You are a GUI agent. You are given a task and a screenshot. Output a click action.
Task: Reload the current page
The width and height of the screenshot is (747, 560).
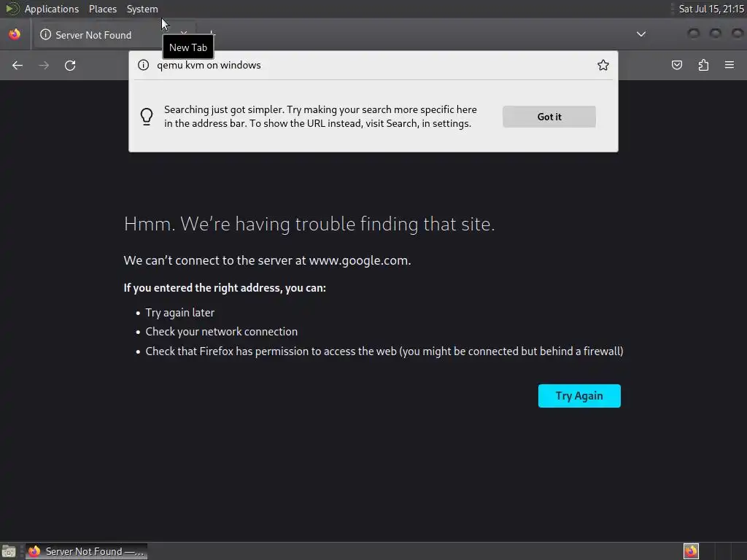click(x=70, y=65)
